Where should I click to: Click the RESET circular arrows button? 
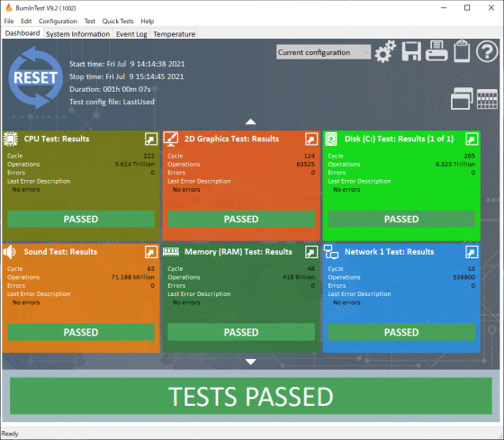tap(35, 77)
